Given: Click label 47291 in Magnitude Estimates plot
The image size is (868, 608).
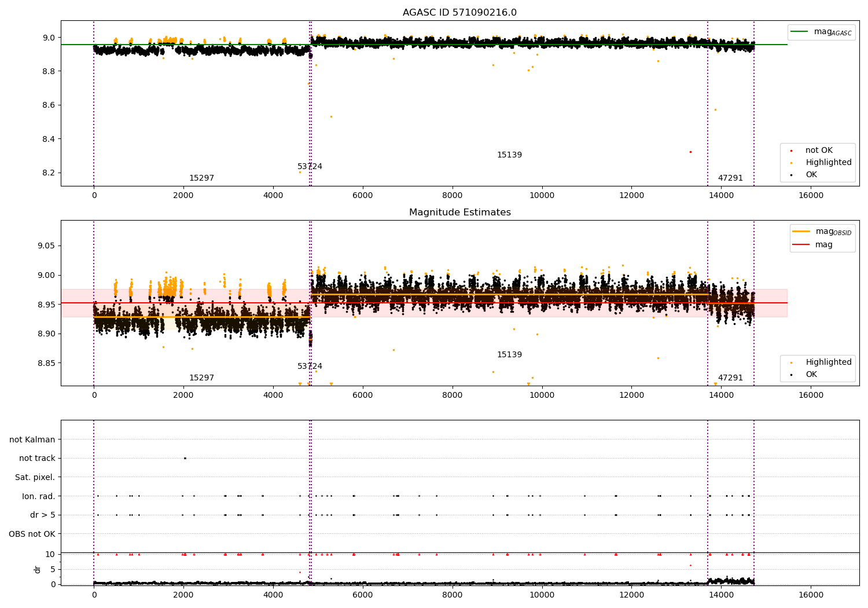Looking at the screenshot, I should coord(730,378).
